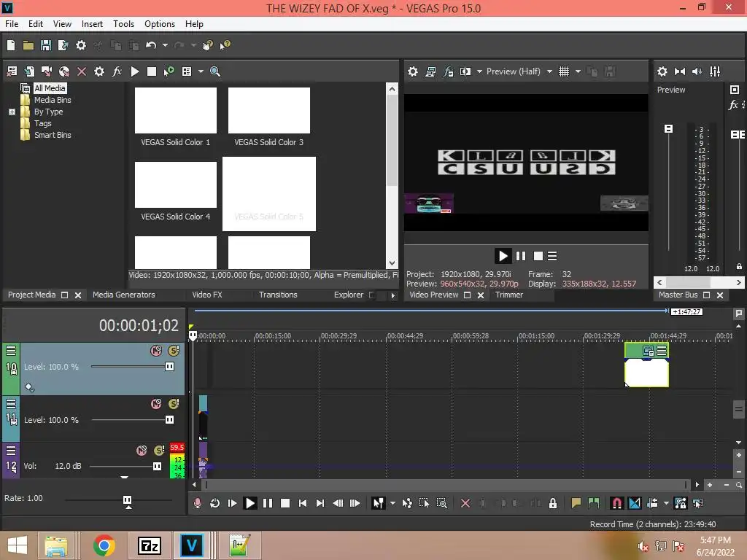The image size is (747, 560).
Task: Open Video Output FX in preview
Action: [x=449, y=71]
